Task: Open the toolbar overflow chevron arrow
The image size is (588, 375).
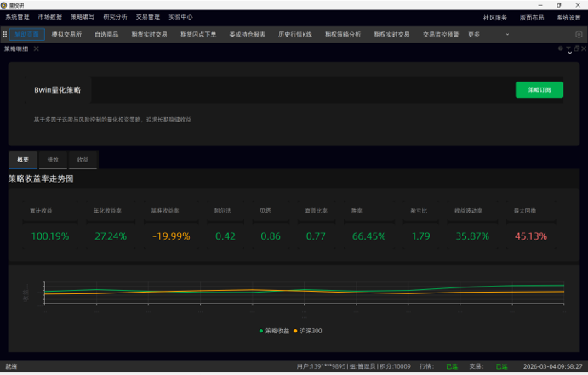Action: point(507,35)
